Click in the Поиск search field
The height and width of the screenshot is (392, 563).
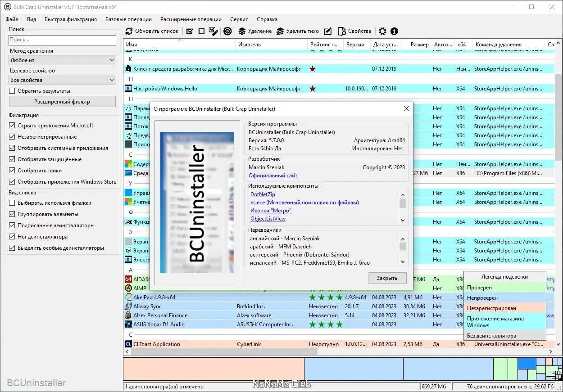(63, 40)
